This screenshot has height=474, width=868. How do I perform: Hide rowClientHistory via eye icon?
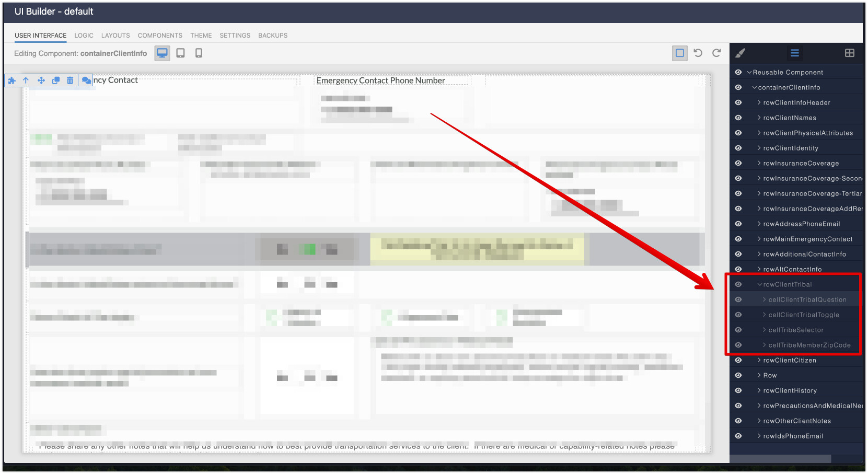738,390
